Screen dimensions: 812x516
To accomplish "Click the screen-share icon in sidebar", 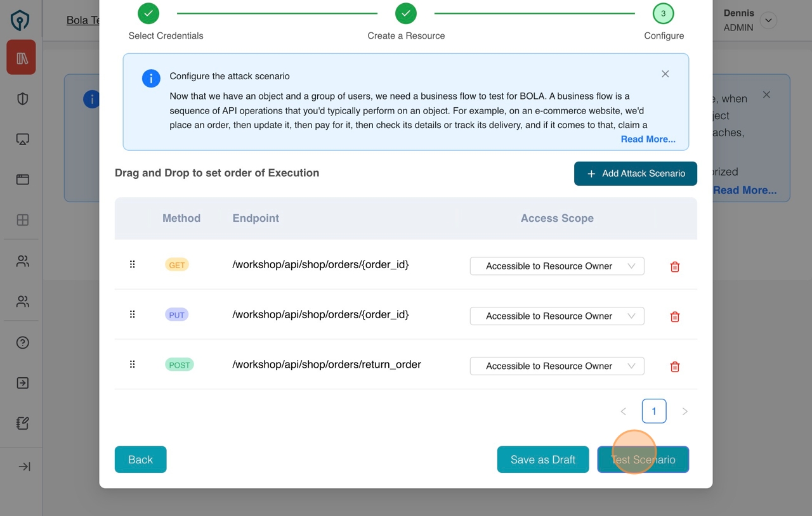I will (21, 139).
